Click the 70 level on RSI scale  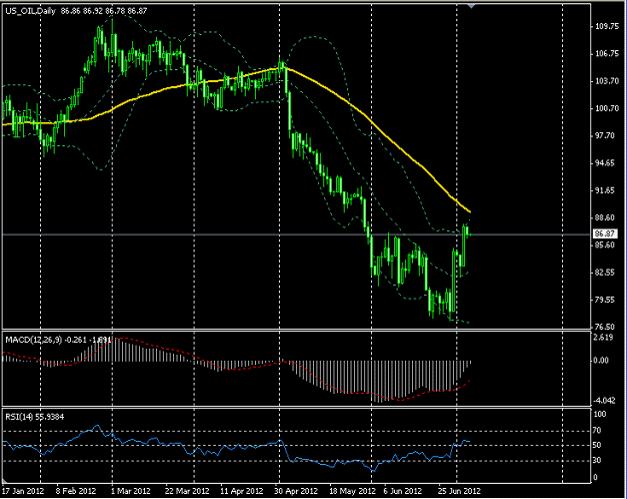click(597, 431)
